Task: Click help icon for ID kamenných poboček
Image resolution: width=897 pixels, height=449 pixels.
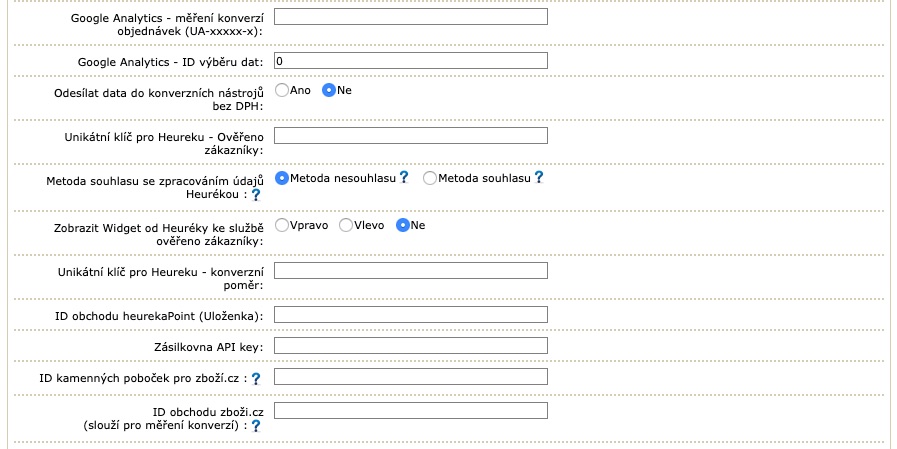Action: [256, 379]
